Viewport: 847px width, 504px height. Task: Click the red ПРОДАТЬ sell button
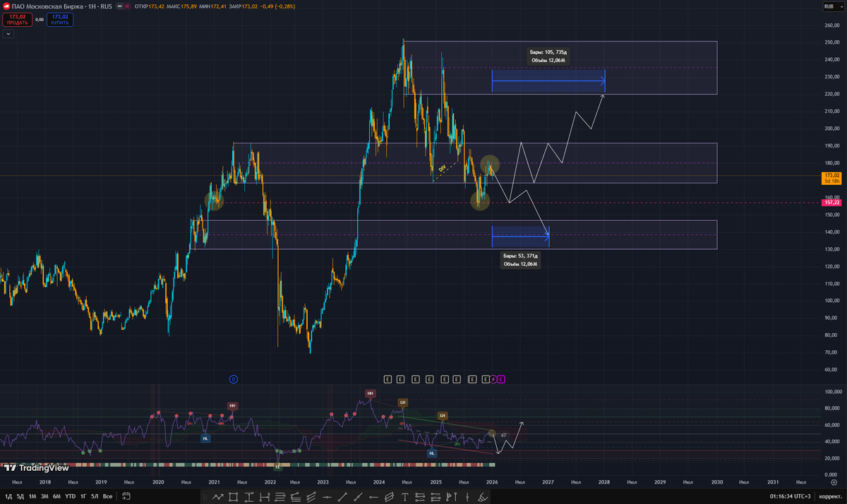pyautogui.click(x=17, y=18)
